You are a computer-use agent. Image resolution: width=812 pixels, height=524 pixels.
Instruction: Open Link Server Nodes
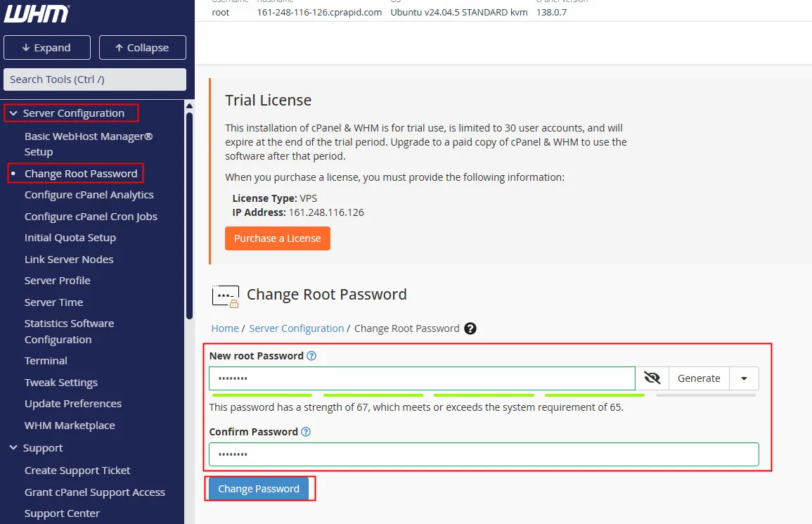pyautogui.click(x=69, y=259)
